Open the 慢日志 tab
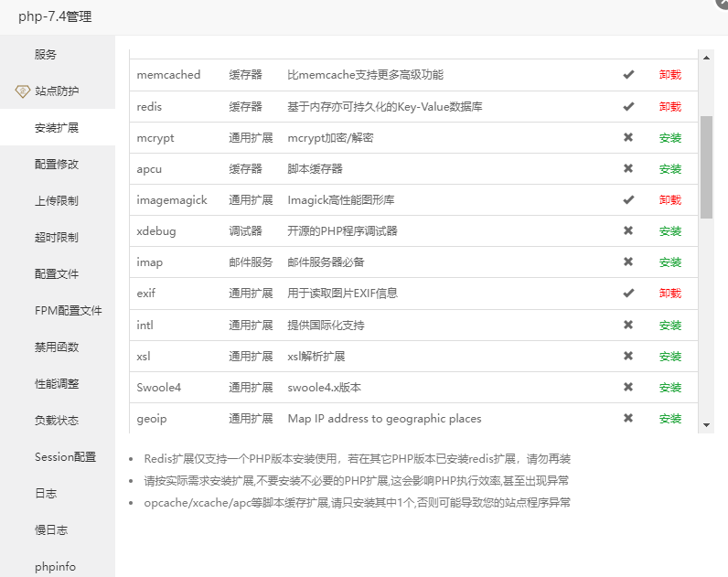This screenshot has height=577, width=728. 58,529
